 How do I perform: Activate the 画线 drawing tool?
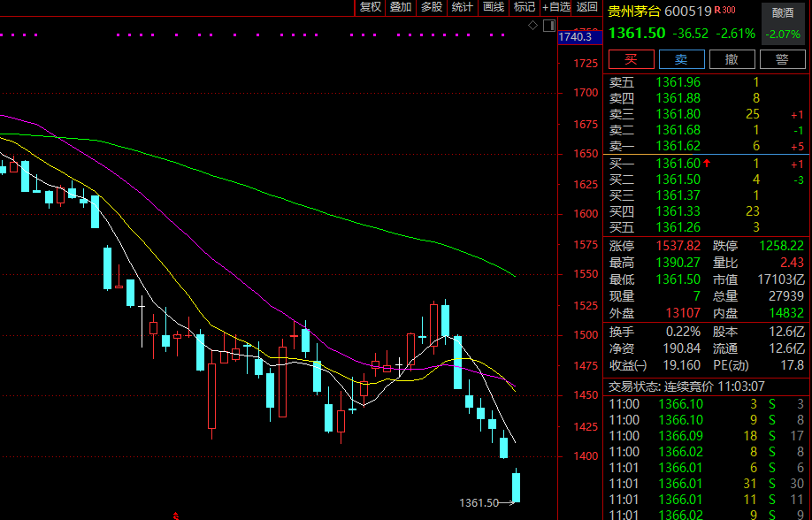click(x=493, y=7)
